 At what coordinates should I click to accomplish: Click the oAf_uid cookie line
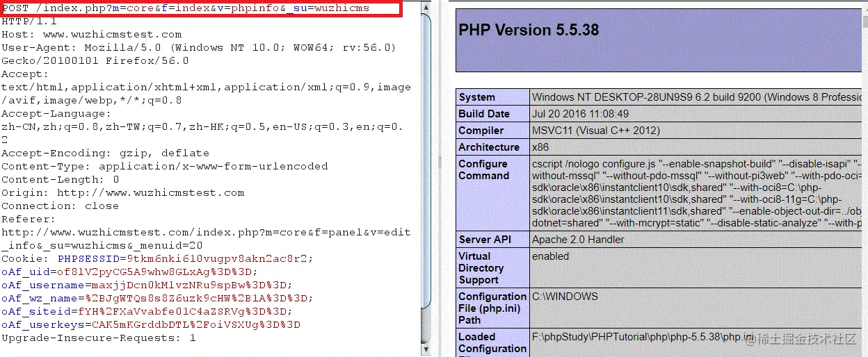pos(129,272)
